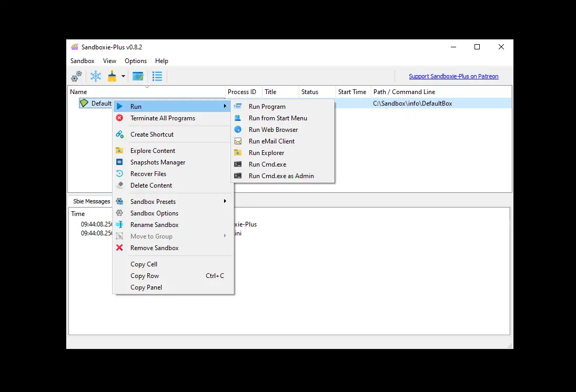The image size is (576, 392).
Task: Click the Sandboxie-Plus app icon in the title bar
Action: pyautogui.click(x=75, y=47)
